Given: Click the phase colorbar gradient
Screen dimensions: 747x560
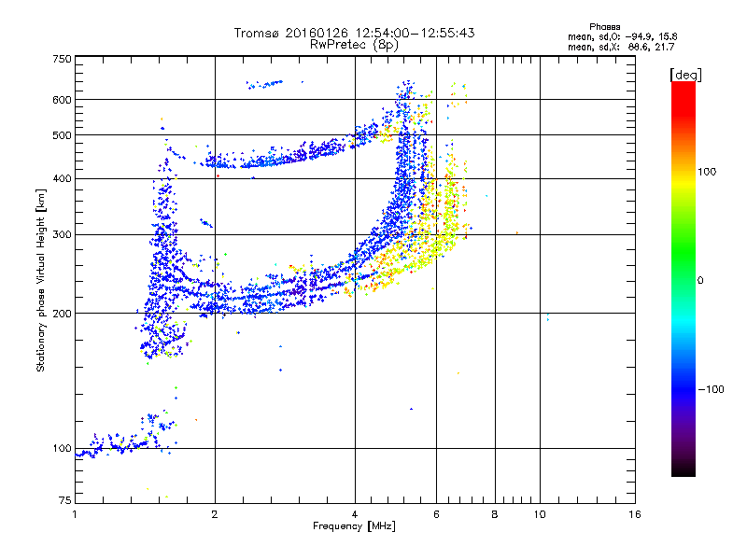Looking at the screenshot, I should (684, 278).
